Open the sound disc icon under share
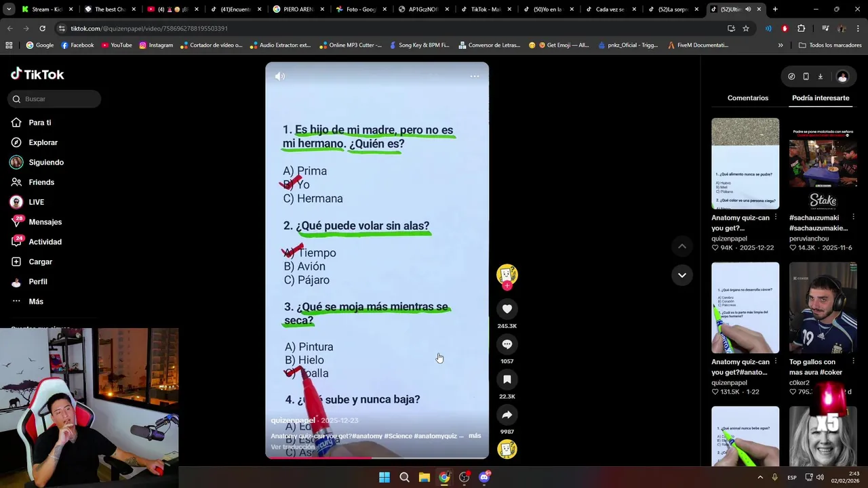The image size is (868, 488). [x=507, y=449]
